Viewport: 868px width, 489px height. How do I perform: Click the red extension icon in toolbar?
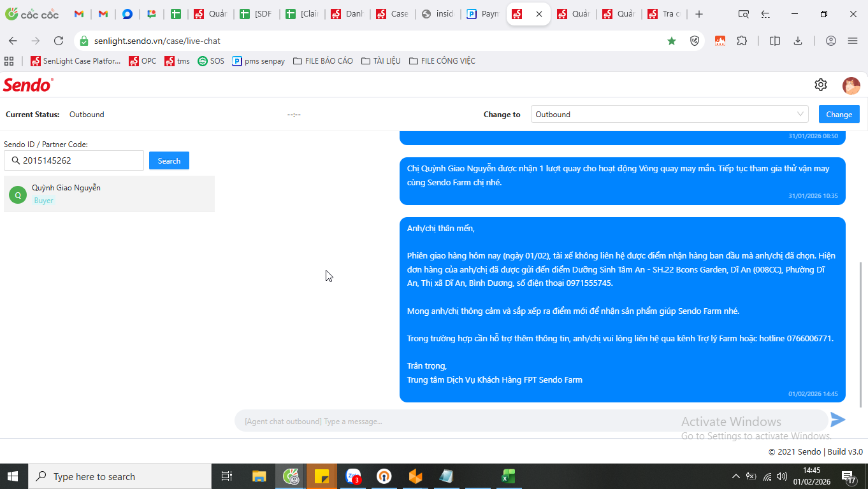pos(720,41)
